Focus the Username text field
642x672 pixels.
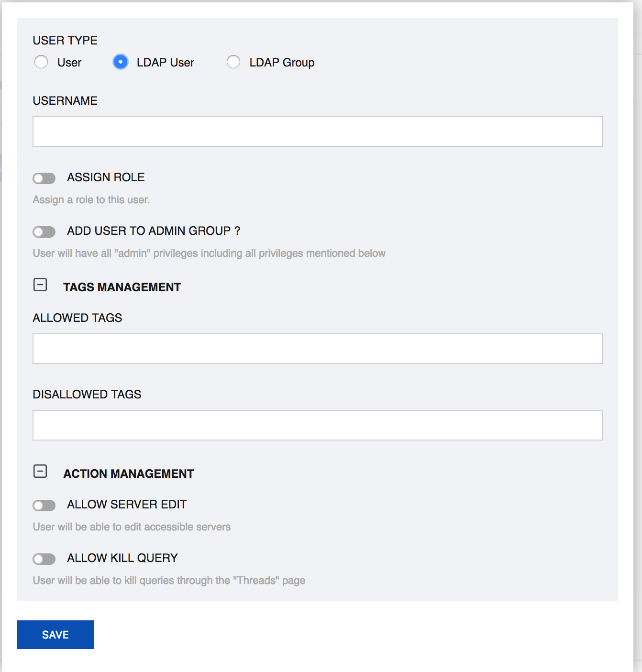317,132
